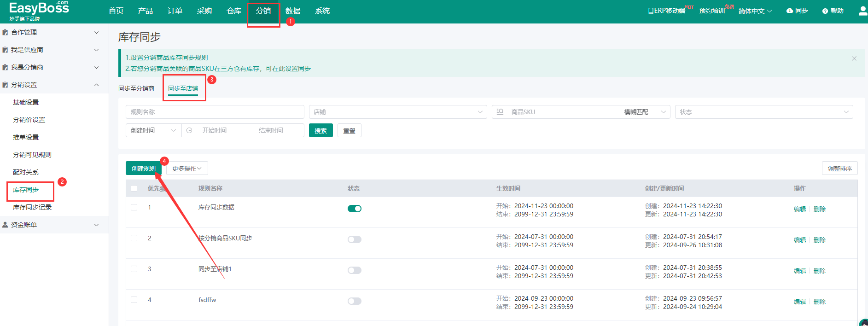Open the 模糊匹配 match type dropdown

645,112
